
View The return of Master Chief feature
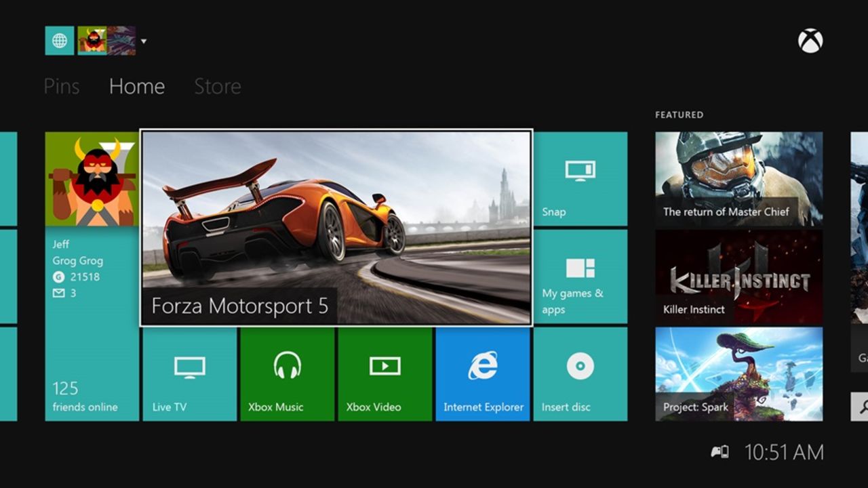pyautogui.click(x=738, y=176)
